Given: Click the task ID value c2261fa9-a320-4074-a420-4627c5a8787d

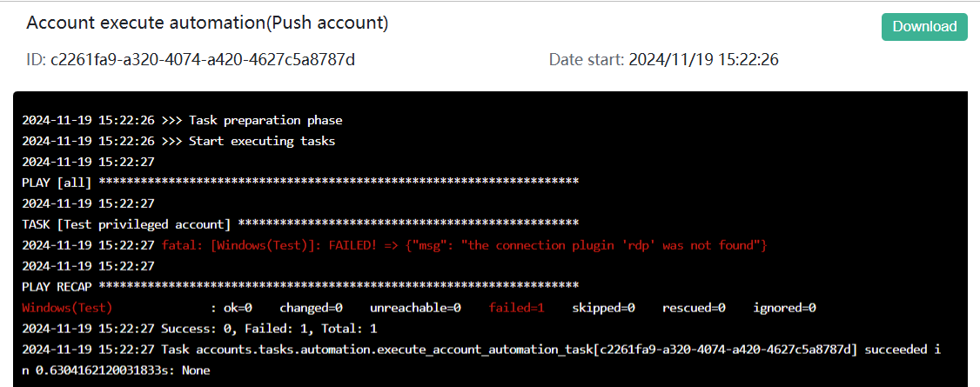Looking at the screenshot, I should [x=204, y=60].
